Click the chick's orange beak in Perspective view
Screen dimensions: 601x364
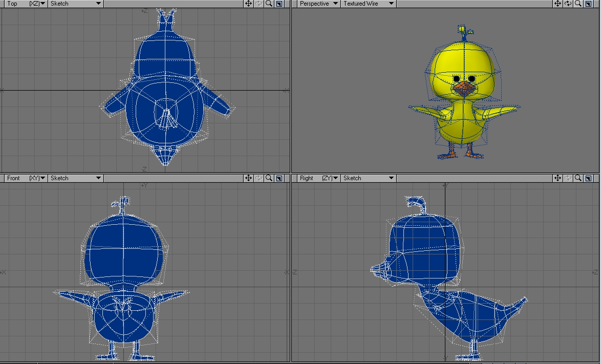tap(463, 90)
